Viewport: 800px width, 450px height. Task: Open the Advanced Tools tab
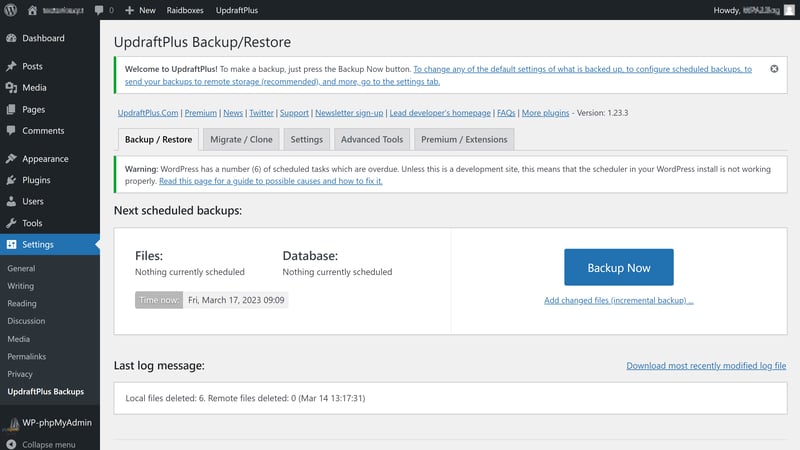(371, 140)
